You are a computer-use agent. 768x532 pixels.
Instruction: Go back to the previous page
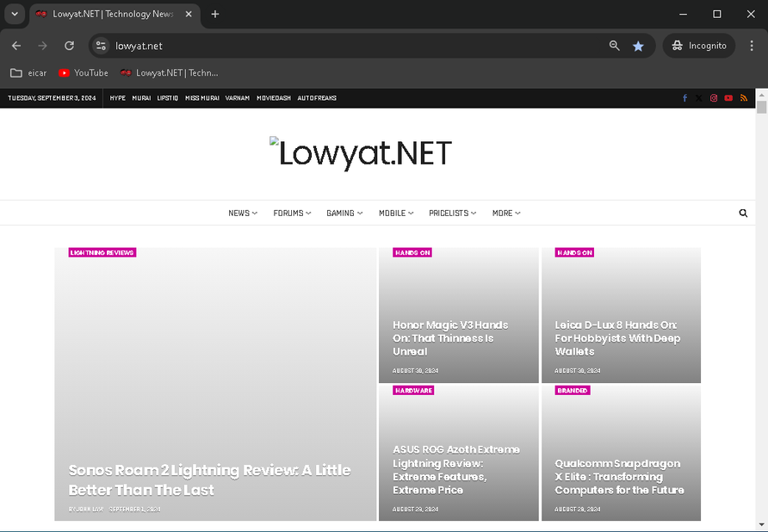(16, 46)
